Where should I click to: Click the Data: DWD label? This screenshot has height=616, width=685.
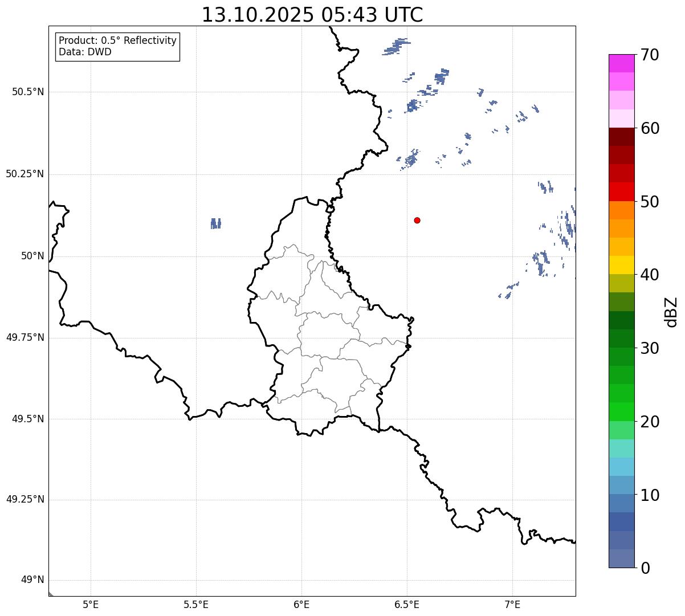(x=85, y=52)
